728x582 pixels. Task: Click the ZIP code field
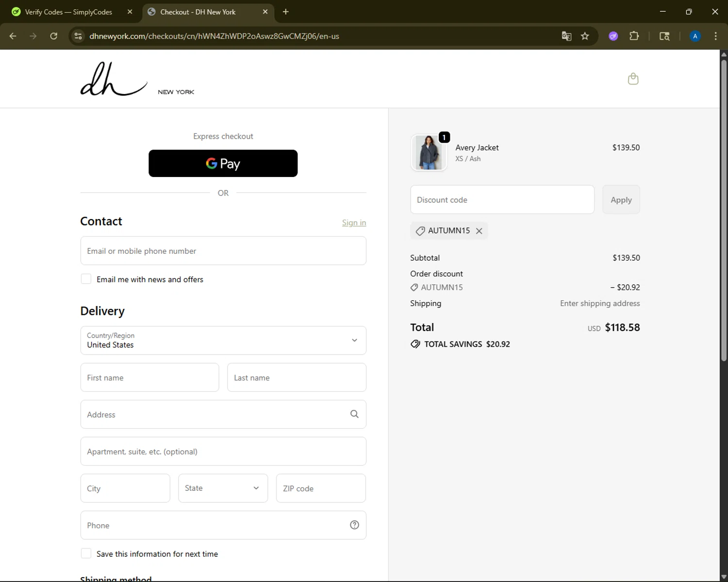[x=321, y=488]
